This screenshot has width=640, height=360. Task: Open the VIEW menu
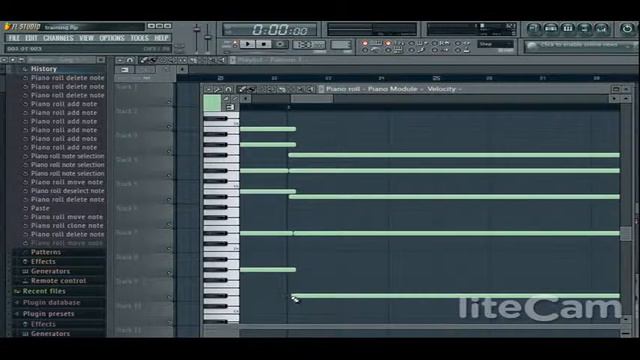pyautogui.click(x=86, y=38)
